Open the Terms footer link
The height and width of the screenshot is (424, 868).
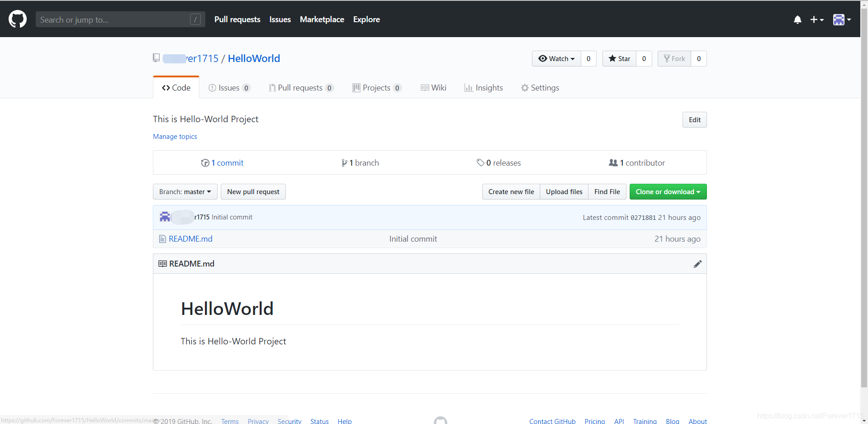click(230, 421)
